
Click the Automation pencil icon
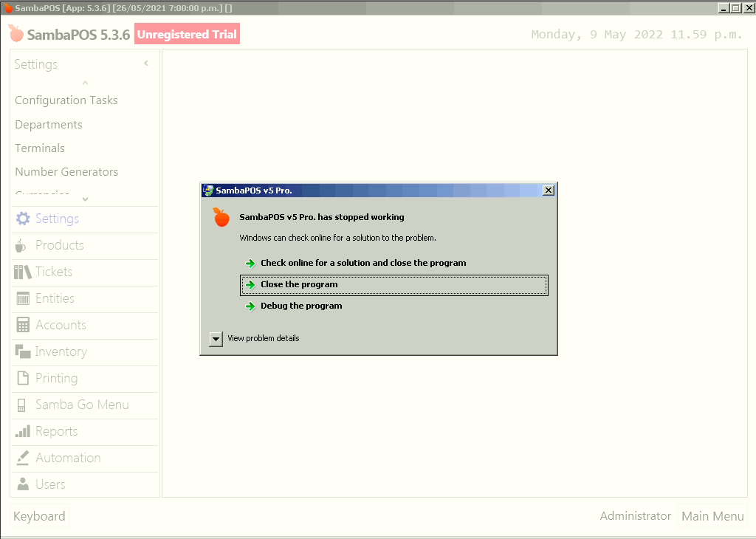point(23,458)
